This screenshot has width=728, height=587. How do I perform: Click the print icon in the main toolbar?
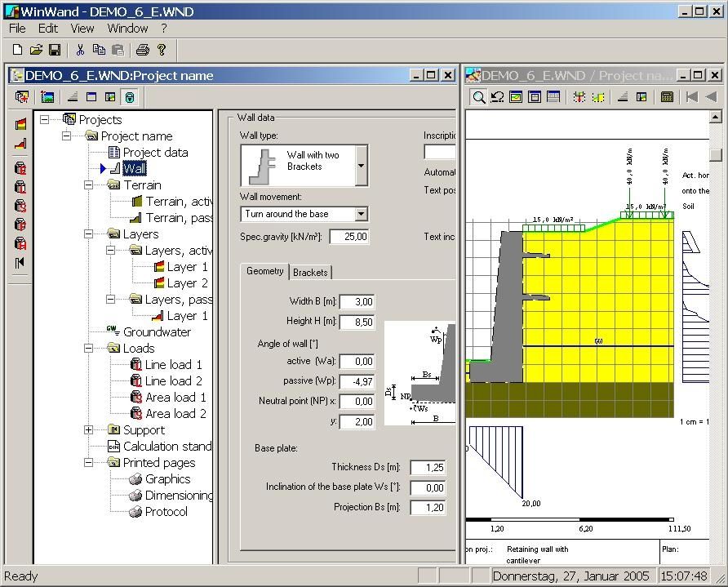142,50
